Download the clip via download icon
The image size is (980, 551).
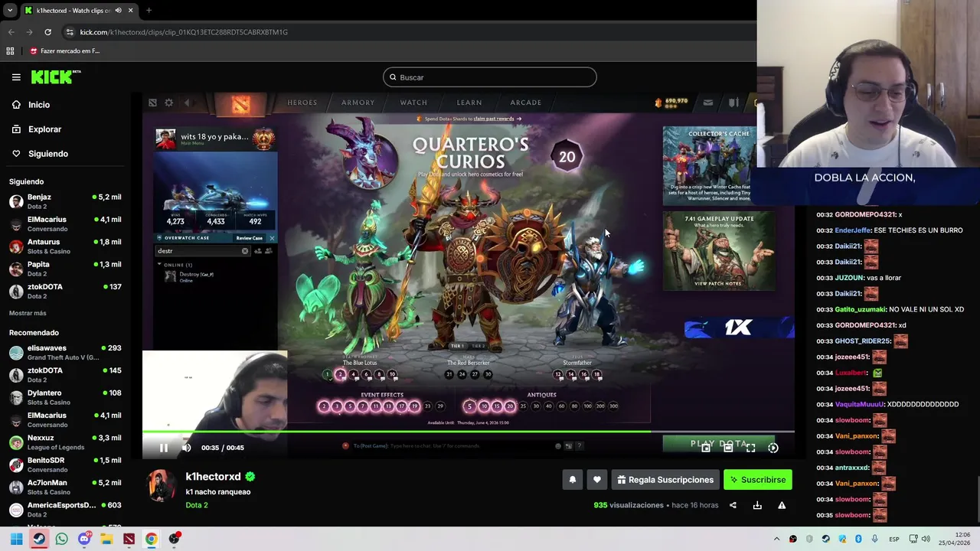(757, 505)
